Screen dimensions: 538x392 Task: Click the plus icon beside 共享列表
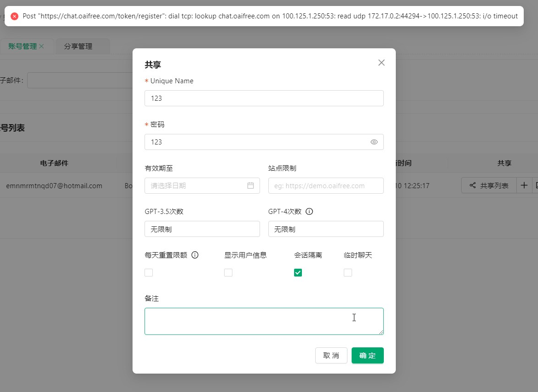524,185
